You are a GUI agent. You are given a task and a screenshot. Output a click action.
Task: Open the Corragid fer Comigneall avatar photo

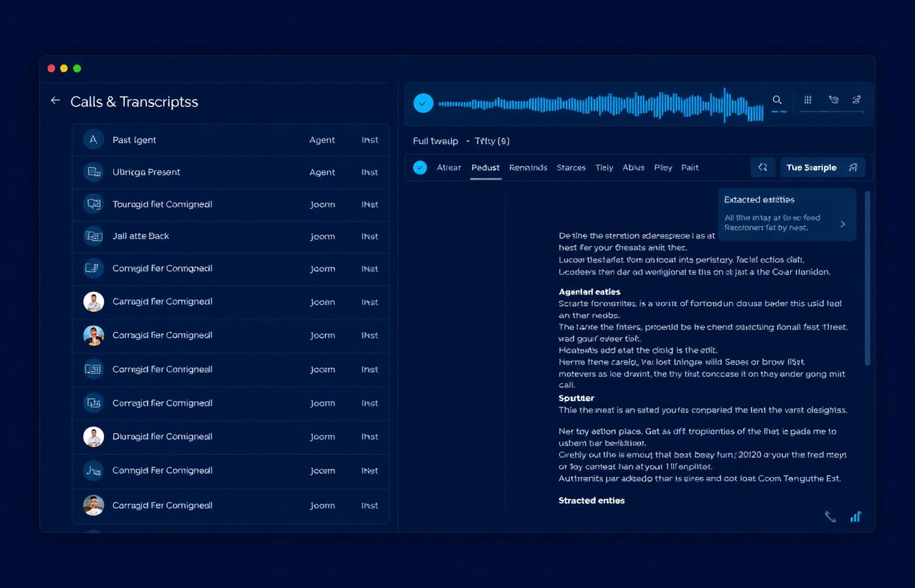coord(93,335)
